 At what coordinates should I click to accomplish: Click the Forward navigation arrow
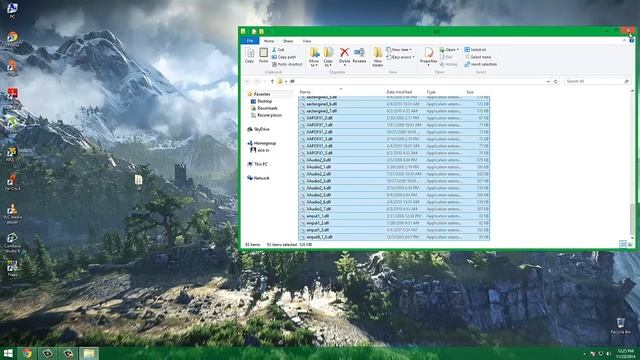pos(257,82)
